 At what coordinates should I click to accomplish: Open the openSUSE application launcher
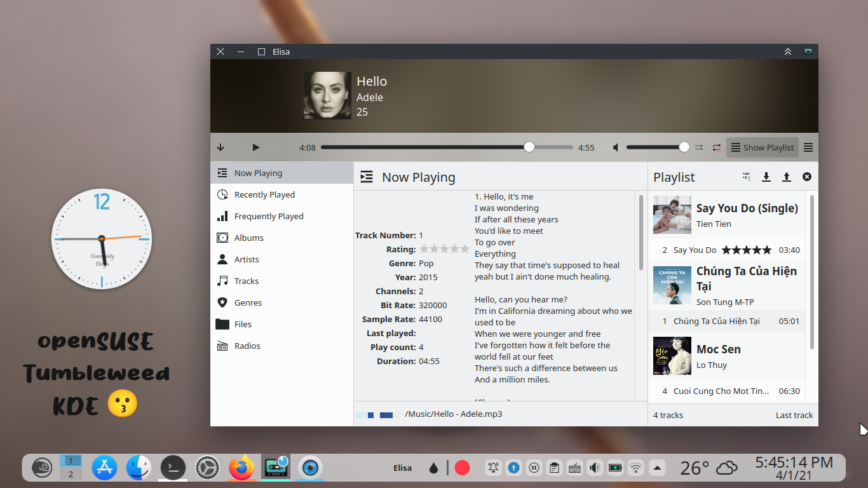42,468
